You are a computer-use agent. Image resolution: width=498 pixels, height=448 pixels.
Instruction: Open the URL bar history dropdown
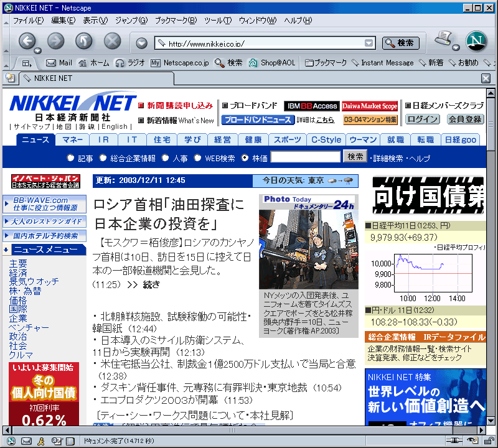point(369,43)
